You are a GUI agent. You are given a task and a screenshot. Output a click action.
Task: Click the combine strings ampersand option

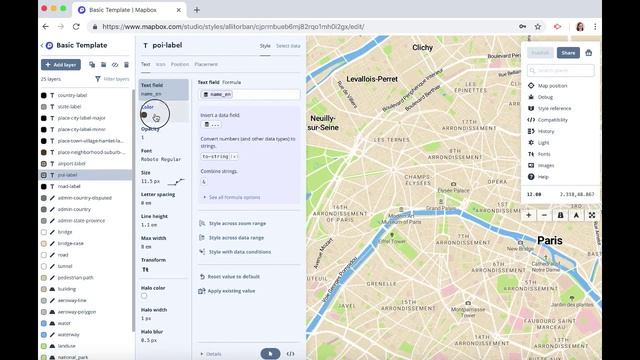tap(204, 182)
